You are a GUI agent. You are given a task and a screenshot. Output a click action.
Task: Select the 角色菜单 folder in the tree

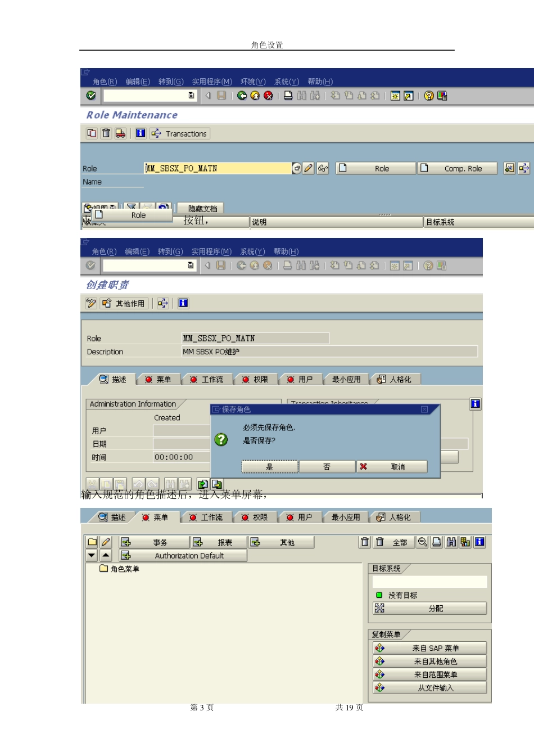[120, 569]
